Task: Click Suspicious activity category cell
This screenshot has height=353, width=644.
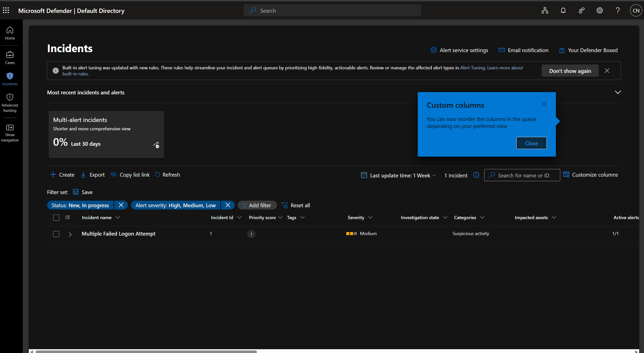Action: [x=471, y=234]
